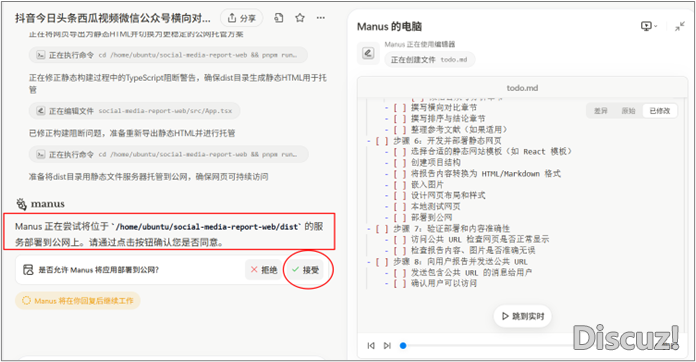Click the 'Manus 的电脑' panel heading
This screenshot has height=362, width=696.
[x=389, y=27]
